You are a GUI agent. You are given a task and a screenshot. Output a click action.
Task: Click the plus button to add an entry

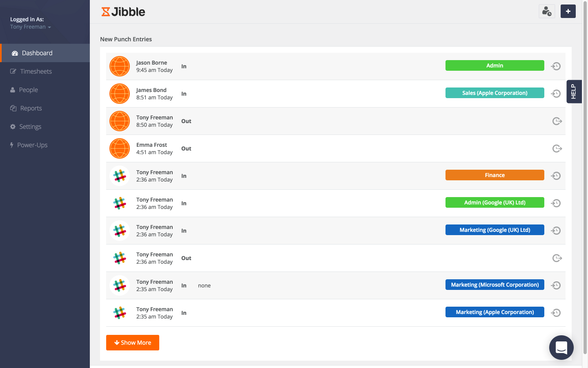[x=568, y=11]
